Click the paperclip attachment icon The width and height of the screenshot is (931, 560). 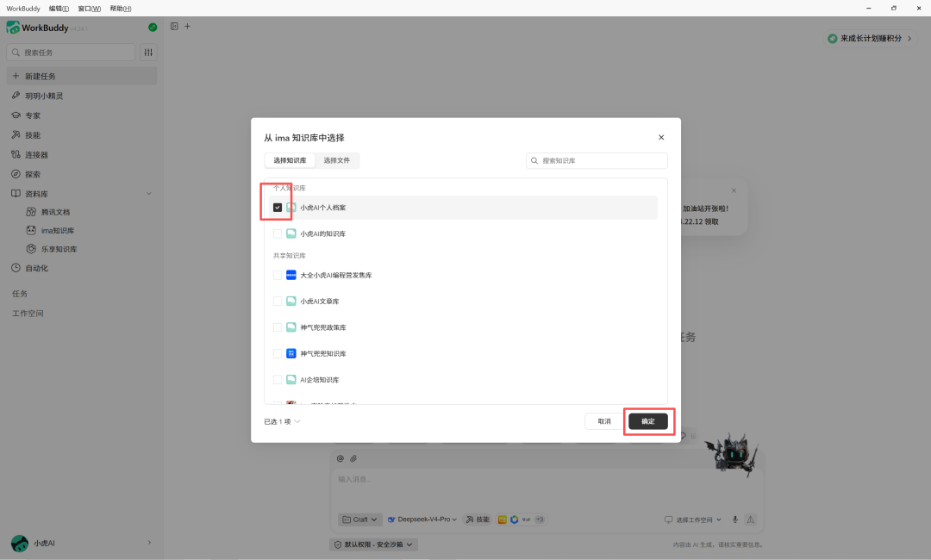(x=353, y=458)
